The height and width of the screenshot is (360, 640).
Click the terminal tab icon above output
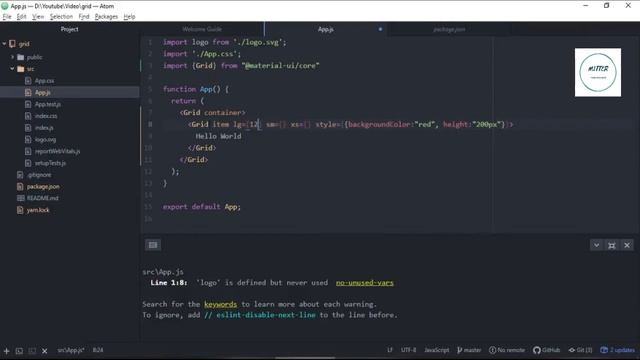153,245
